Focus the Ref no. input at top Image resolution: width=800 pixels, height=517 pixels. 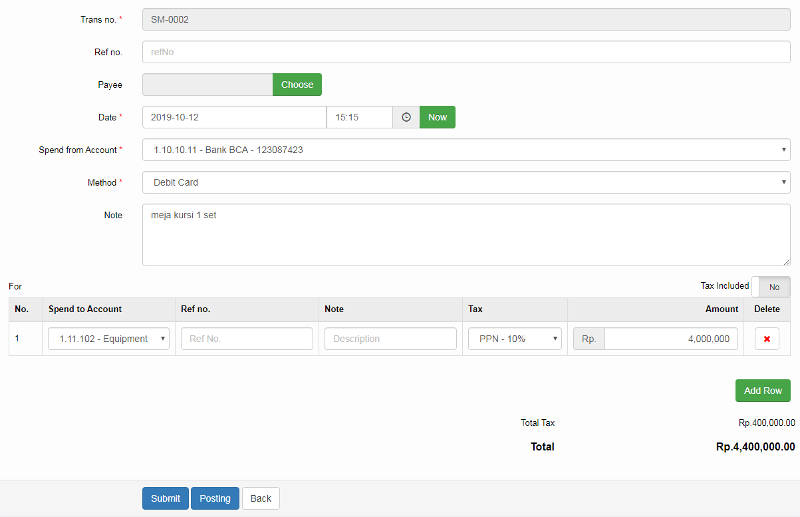[x=466, y=52]
